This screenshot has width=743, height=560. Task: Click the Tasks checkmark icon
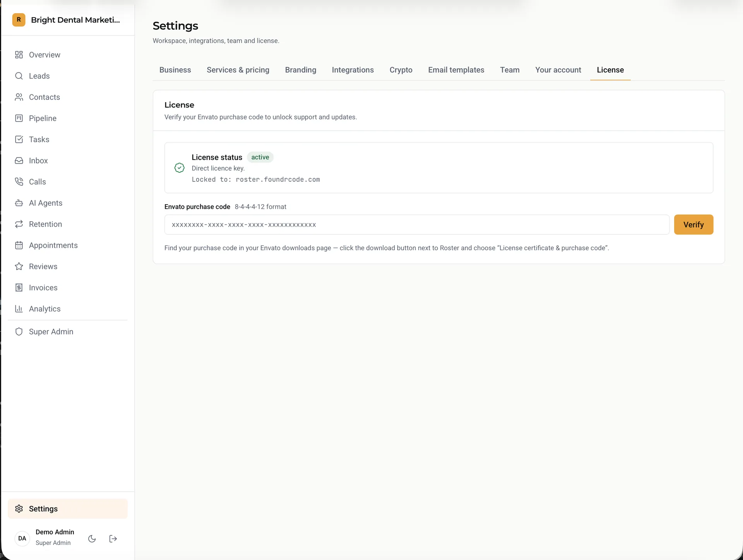[19, 139]
